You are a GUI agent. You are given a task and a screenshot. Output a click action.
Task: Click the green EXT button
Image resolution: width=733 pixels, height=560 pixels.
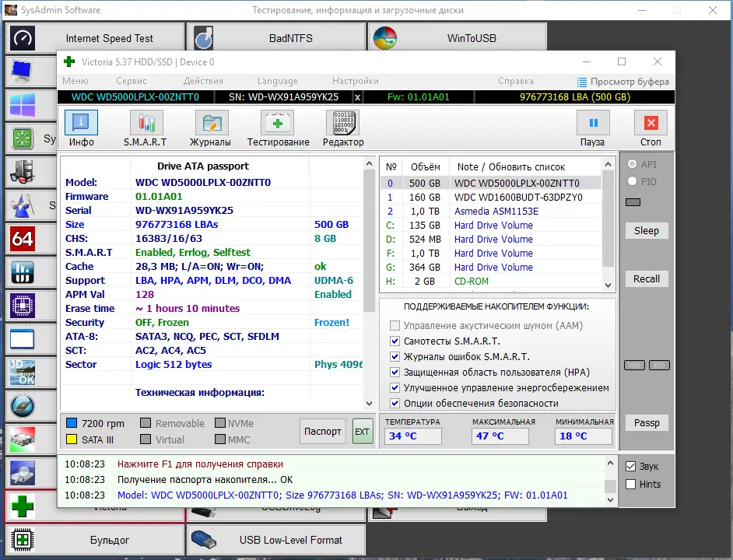click(363, 432)
